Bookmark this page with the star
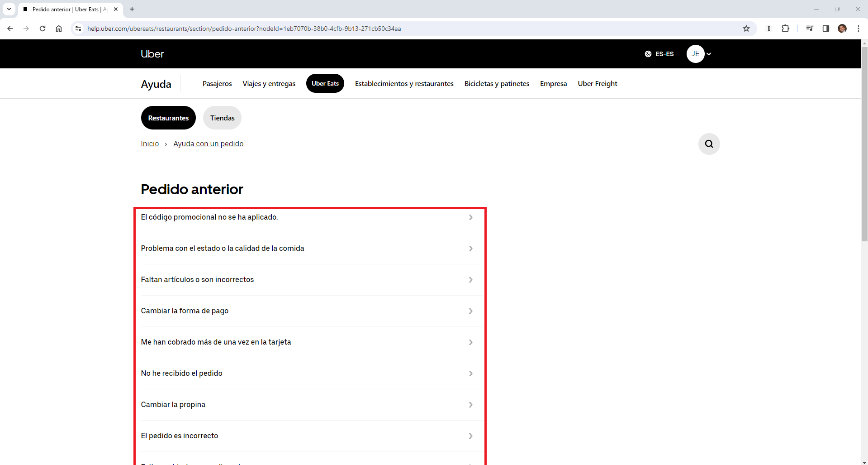The image size is (868, 465). click(746, 29)
